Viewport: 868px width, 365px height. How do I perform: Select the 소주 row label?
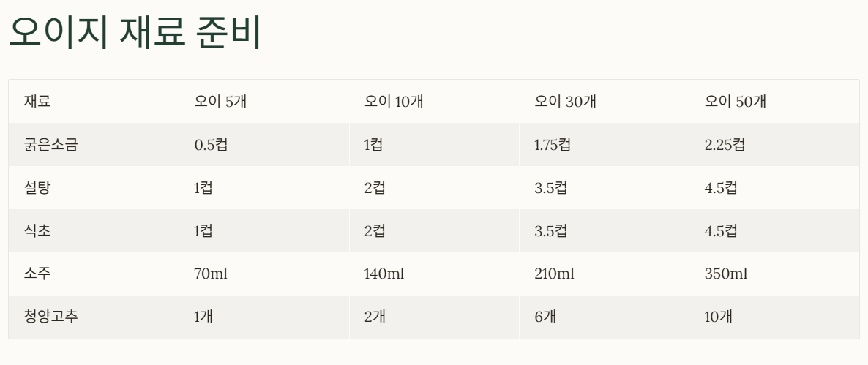click(x=94, y=274)
